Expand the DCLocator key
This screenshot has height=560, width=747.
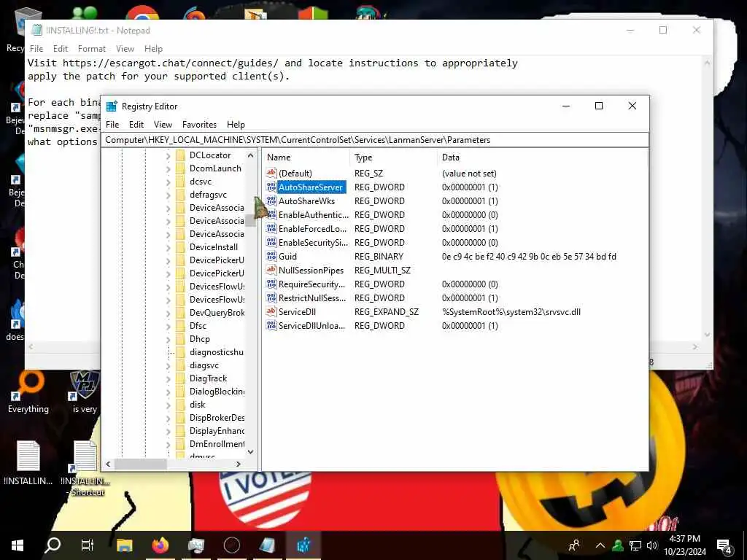169,156
